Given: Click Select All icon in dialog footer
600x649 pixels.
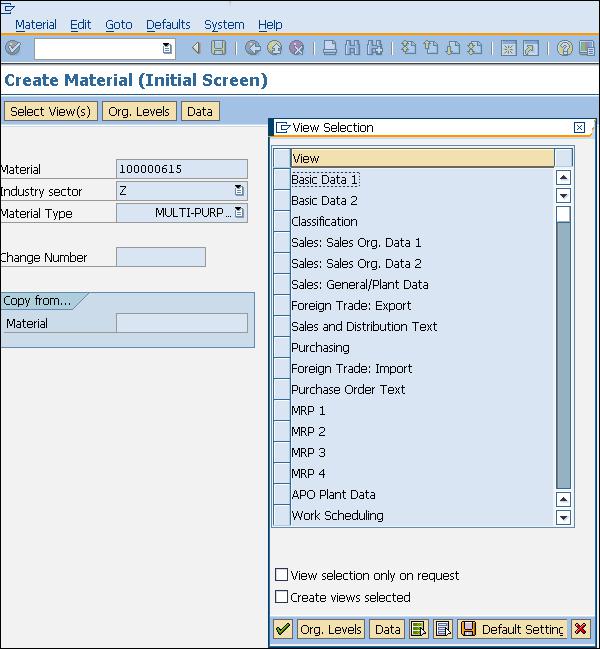Looking at the screenshot, I should (419, 629).
